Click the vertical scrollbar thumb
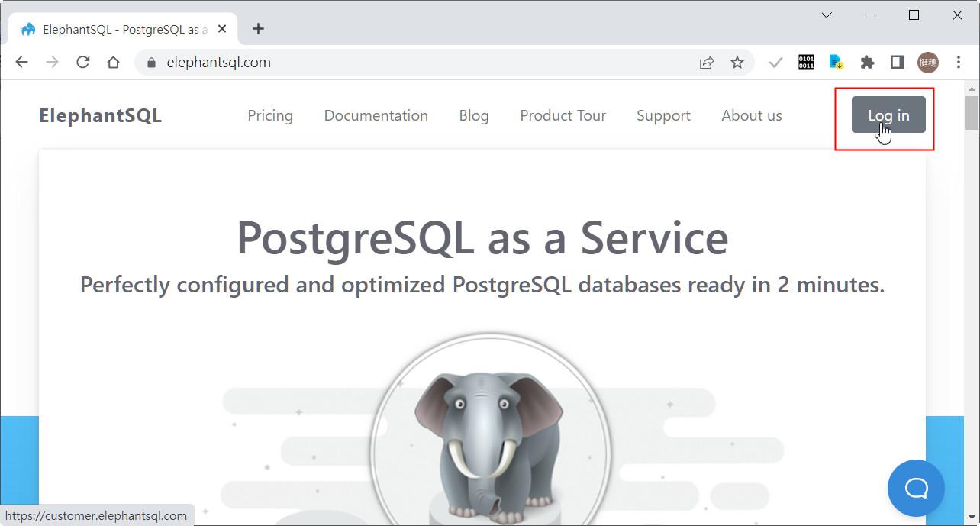Image resolution: width=980 pixels, height=526 pixels. pyautogui.click(x=972, y=113)
